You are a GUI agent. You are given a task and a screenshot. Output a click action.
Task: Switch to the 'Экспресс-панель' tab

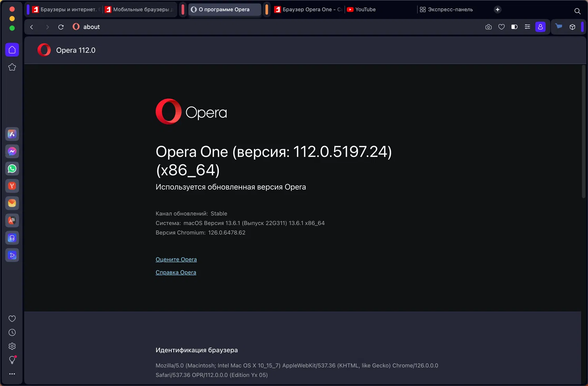point(454,9)
